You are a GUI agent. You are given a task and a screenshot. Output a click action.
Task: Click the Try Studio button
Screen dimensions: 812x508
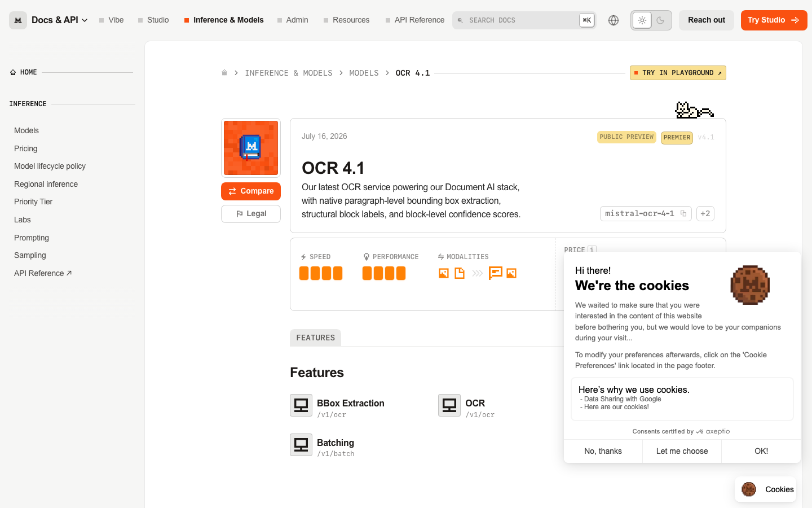pyautogui.click(x=774, y=20)
